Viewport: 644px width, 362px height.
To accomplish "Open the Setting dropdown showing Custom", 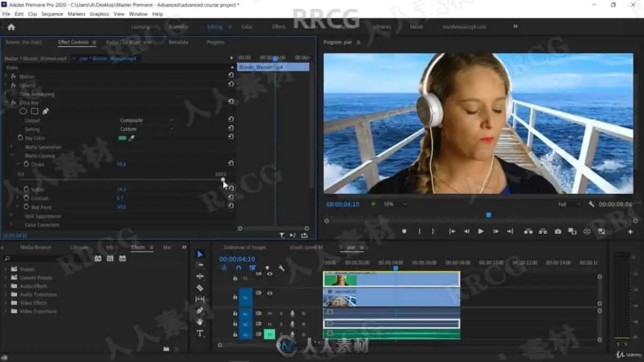I will pos(147,129).
